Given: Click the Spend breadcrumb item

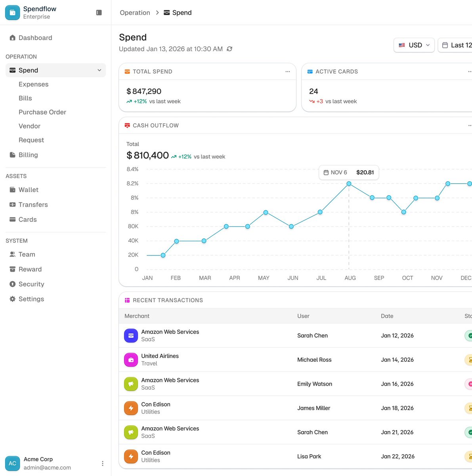Looking at the screenshot, I should [x=178, y=13].
